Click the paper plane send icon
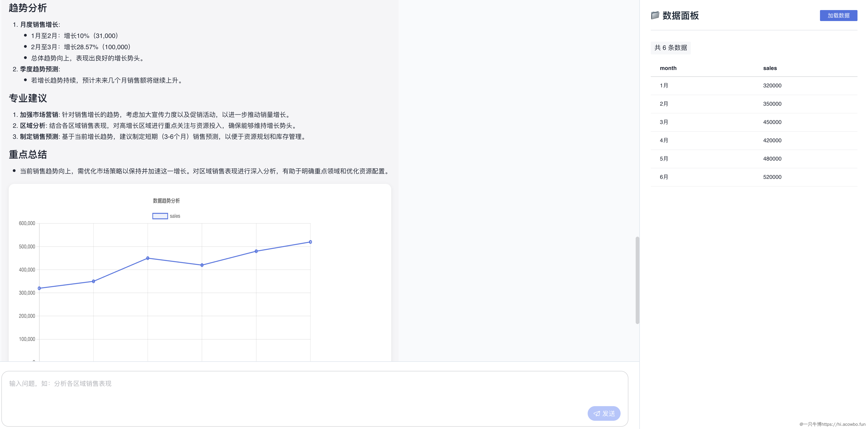This screenshot has height=429, width=868. 596,413
